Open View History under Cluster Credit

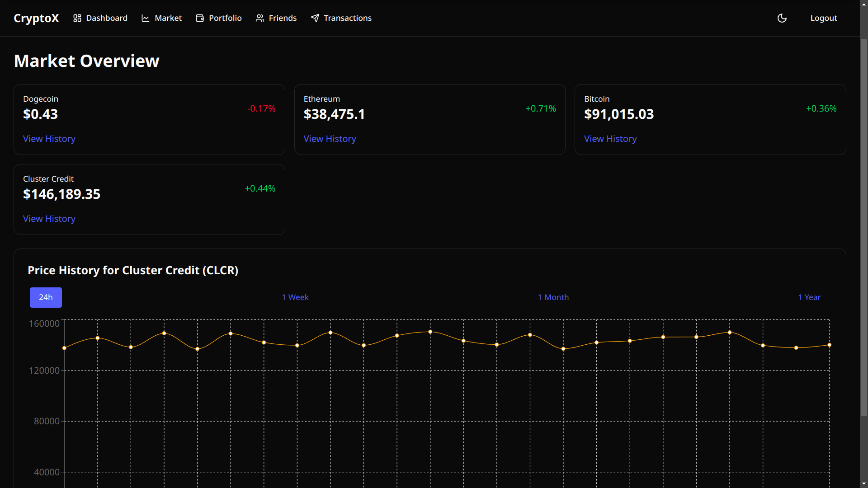point(49,219)
